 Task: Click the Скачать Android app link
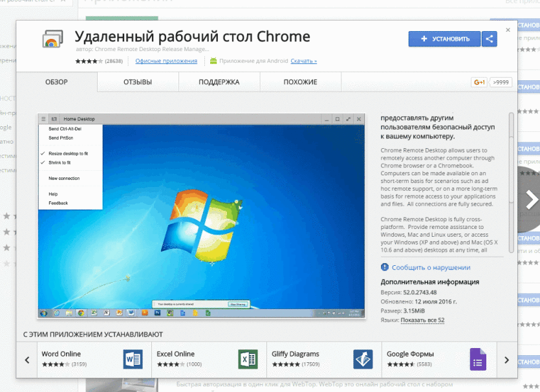pyautogui.click(x=304, y=61)
